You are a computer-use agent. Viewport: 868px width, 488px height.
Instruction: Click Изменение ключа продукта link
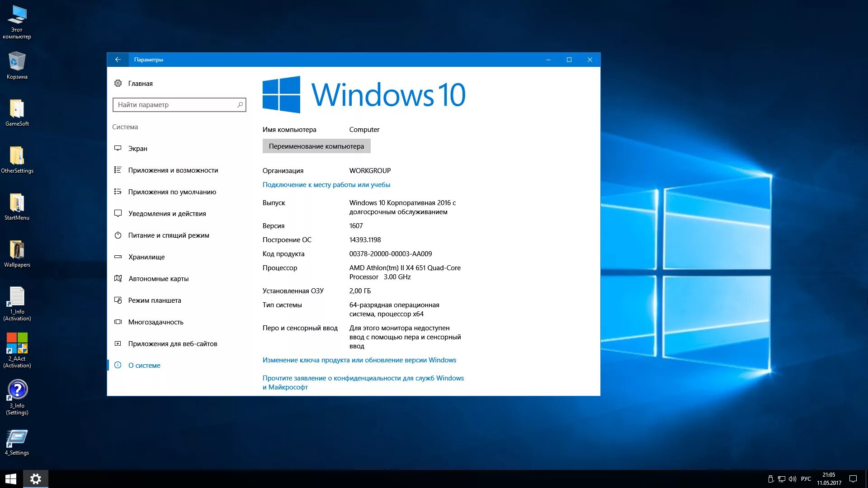(x=359, y=360)
